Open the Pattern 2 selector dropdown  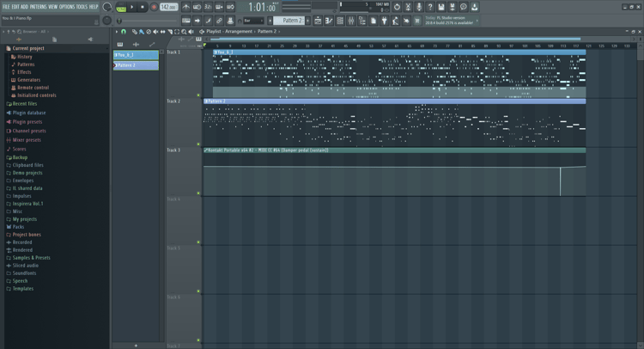pos(291,21)
